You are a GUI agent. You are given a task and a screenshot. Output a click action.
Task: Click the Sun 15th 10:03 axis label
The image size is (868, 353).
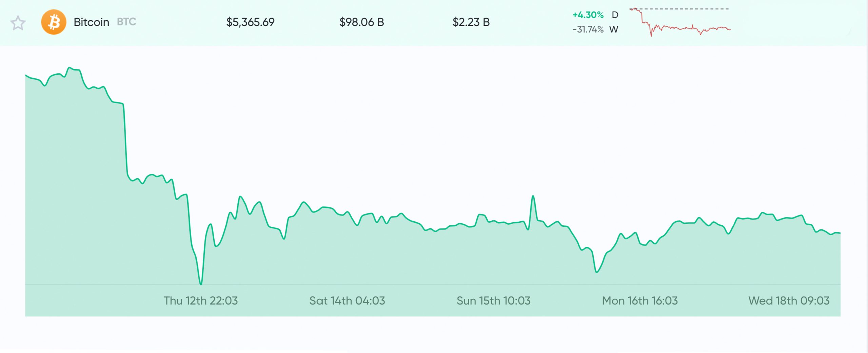tap(493, 301)
